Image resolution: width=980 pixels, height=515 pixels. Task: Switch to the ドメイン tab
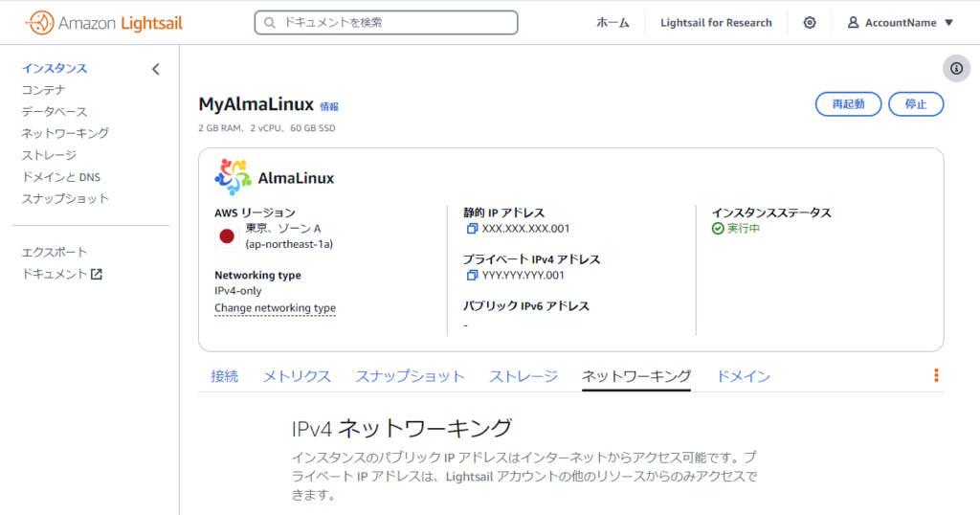point(743,376)
